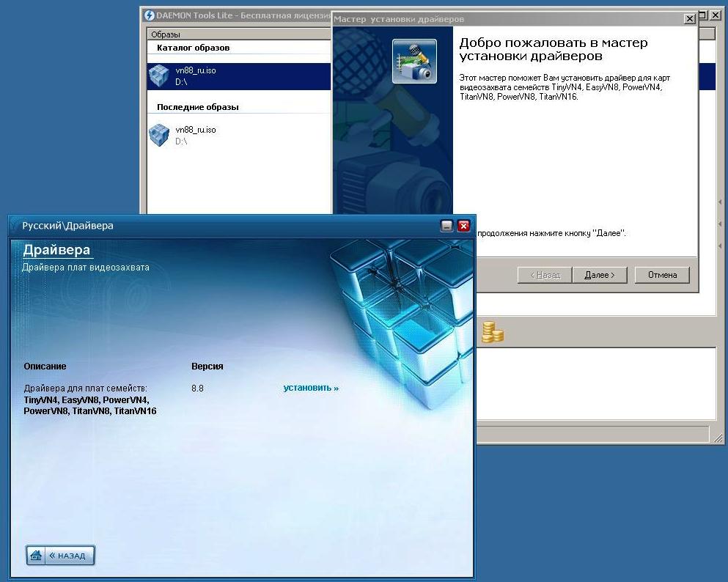This screenshot has width=728, height=582.
Task: Select vn88_ru.iso under Каталог образов
Action: coord(196,75)
